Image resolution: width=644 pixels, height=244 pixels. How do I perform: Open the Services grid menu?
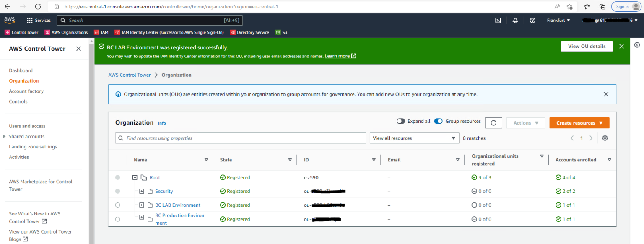point(38,20)
